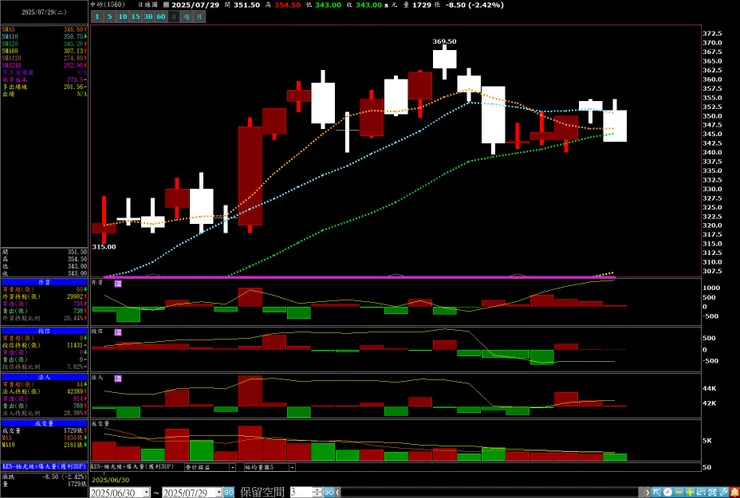This screenshot has height=498, width=740.
Task: Switch to 1-minute timeframe
Action: click(97, 17)
